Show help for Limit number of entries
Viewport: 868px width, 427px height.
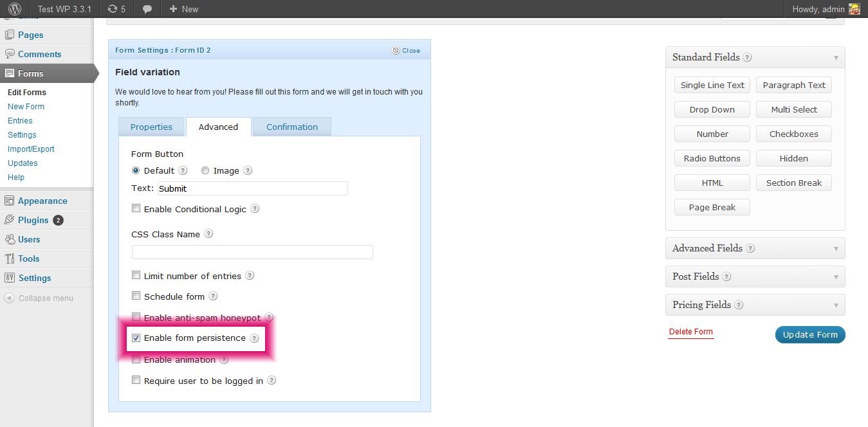[x=250, y=276]
